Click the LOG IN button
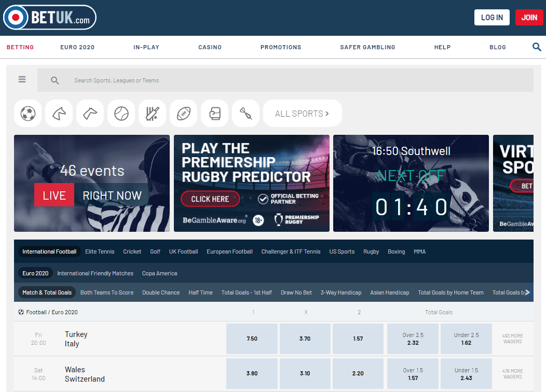The height and width of the screenshot is (392, 546). pos(492,17)
